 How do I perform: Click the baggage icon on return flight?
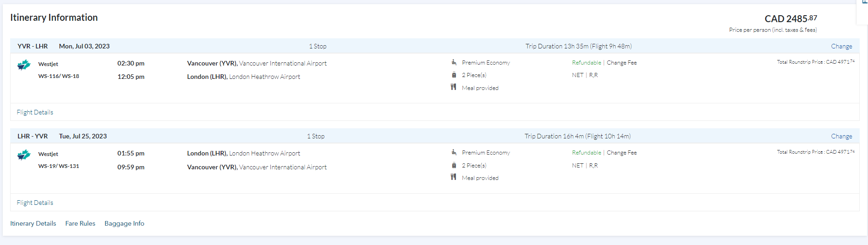point(454,165)
